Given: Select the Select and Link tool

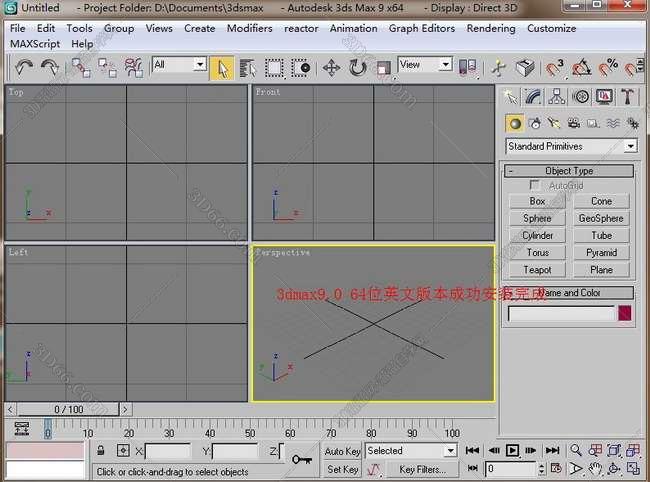Looking at the screenshot, I should (x=80, y=68).
